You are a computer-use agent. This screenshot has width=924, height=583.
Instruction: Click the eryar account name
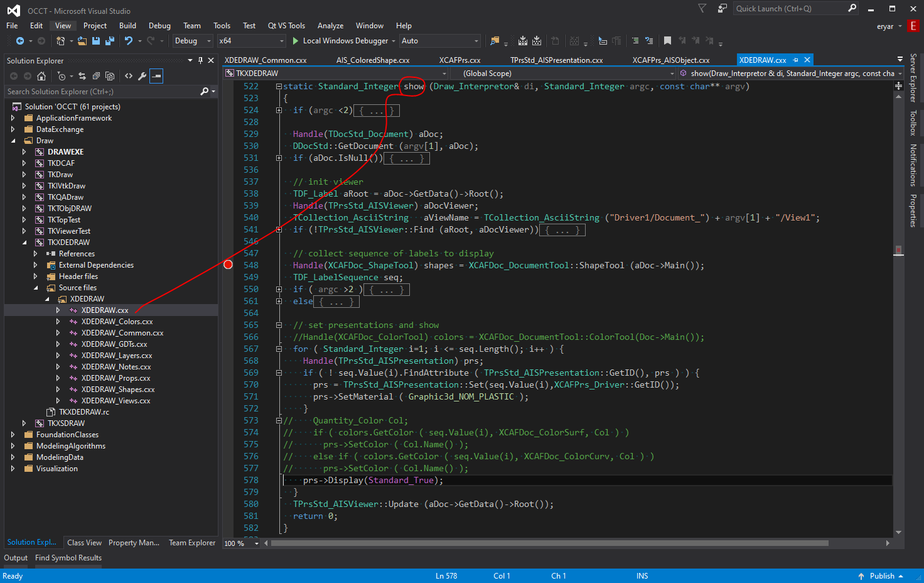(x=886, y=26)
